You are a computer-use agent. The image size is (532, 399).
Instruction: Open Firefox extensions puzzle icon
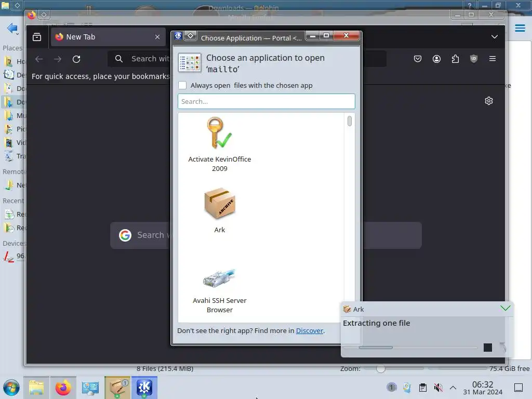(455, 59)
